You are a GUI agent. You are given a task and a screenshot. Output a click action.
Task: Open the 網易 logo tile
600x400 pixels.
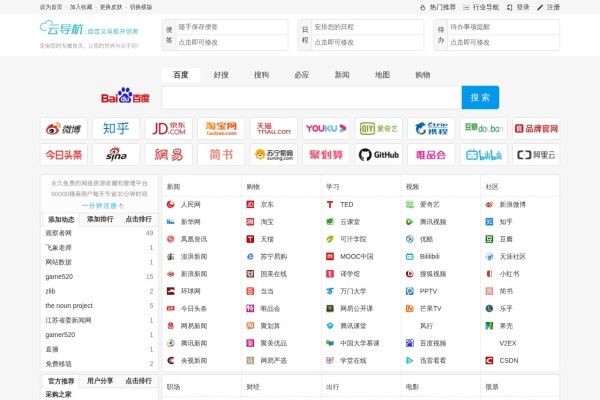pos(169,155)
